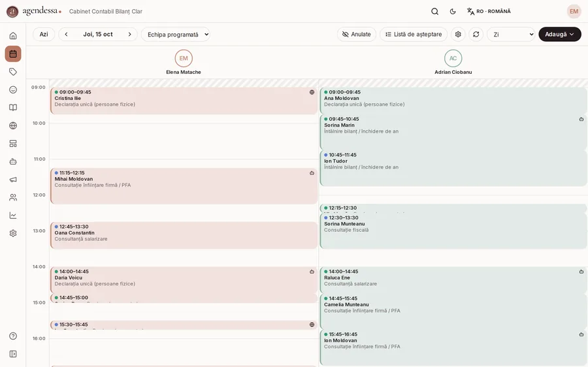This screenshot has height=367, width=588.
Task: Open the 12:15–12:30 appointment
Action: click(453, 208)
